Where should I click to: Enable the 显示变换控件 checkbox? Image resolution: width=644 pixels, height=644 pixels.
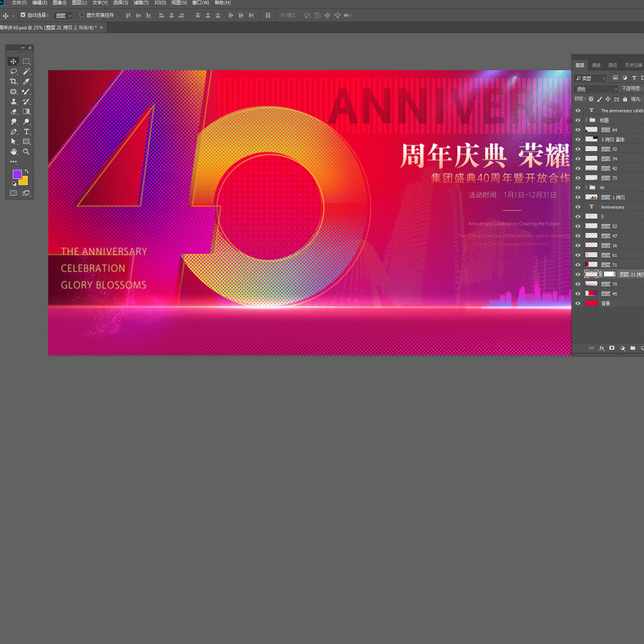tap(82, 15)
